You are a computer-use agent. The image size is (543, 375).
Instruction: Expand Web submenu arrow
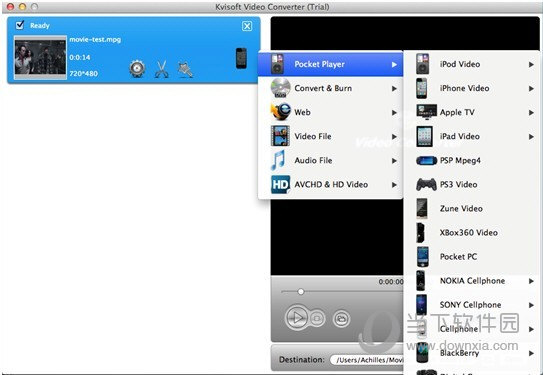(x=394, y=113)
